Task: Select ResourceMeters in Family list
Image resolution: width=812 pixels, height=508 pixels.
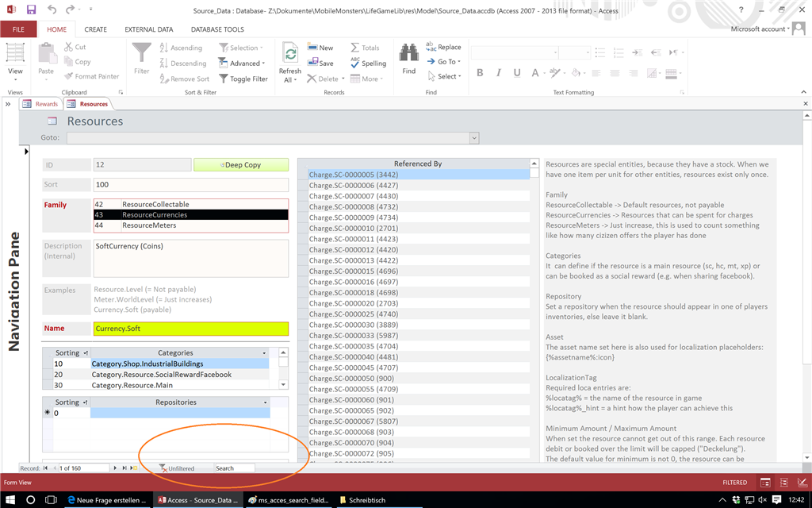Action: [x=191, y=225]
